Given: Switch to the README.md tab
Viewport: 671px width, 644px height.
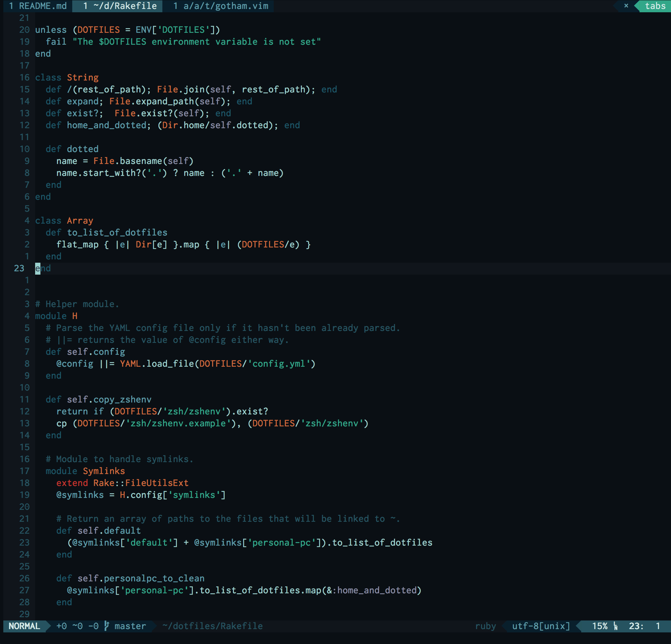Looking at the screenshot, I should click(38, 6).
